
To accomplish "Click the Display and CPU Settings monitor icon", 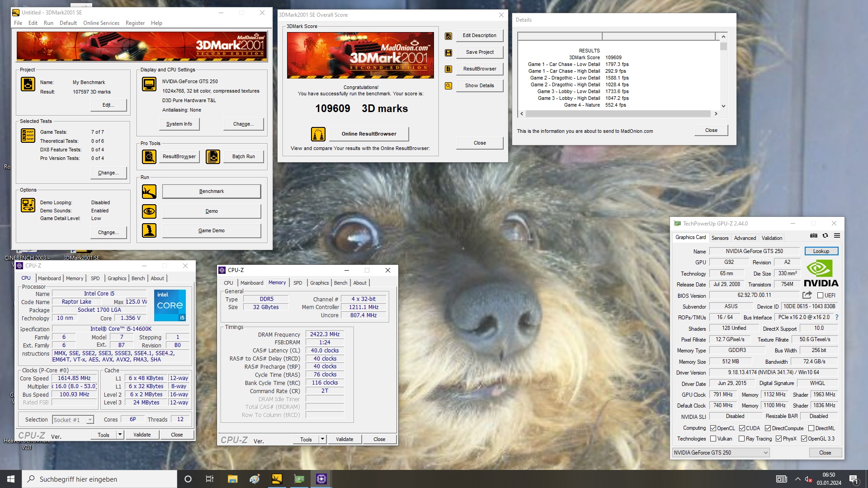I will click(x=149, y=84).
